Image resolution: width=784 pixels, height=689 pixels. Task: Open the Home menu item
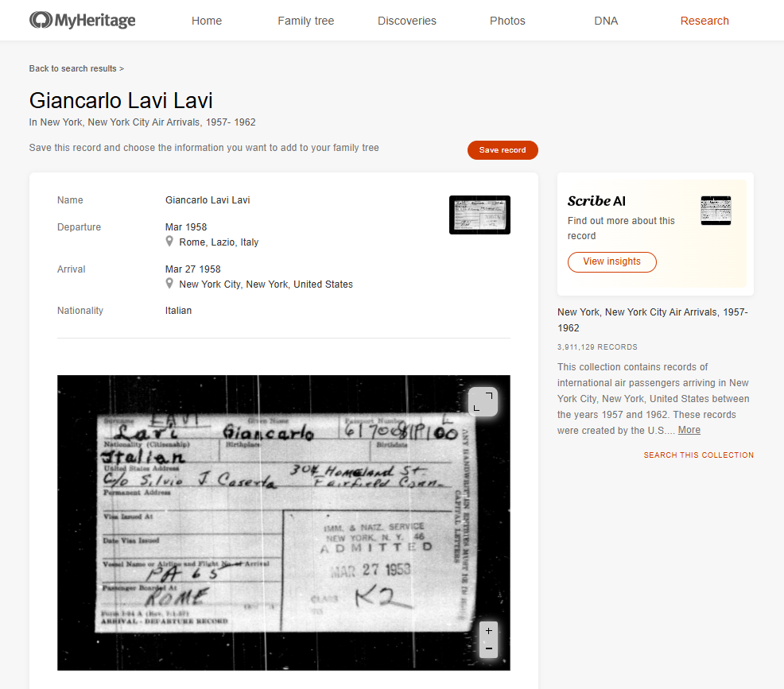click(207, 21)
